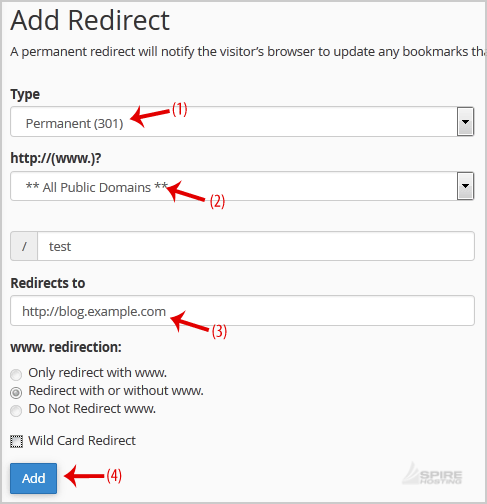
Task: Click the Add Redirect heading
Action: 90,20
